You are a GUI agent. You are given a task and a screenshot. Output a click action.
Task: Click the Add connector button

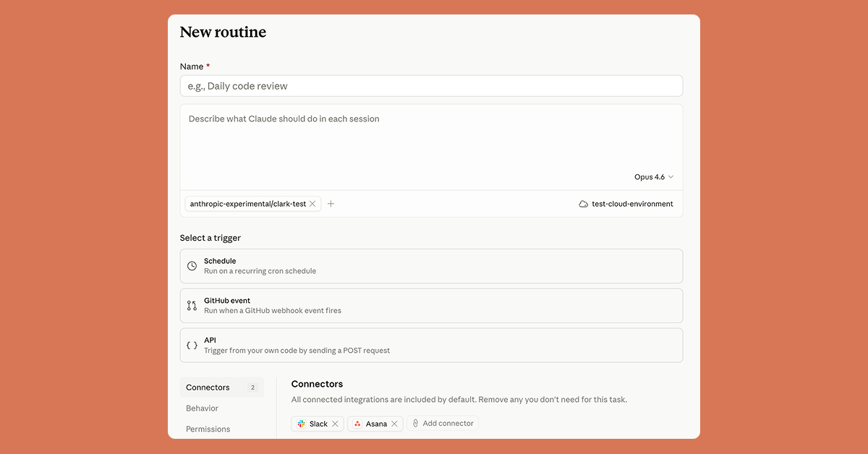pyautogui.click(x=443, y=423)
